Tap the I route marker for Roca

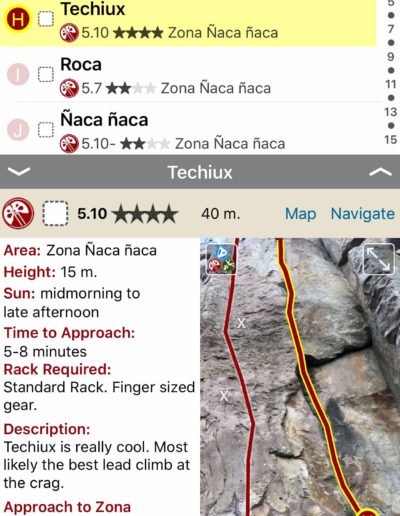[18, 74]
